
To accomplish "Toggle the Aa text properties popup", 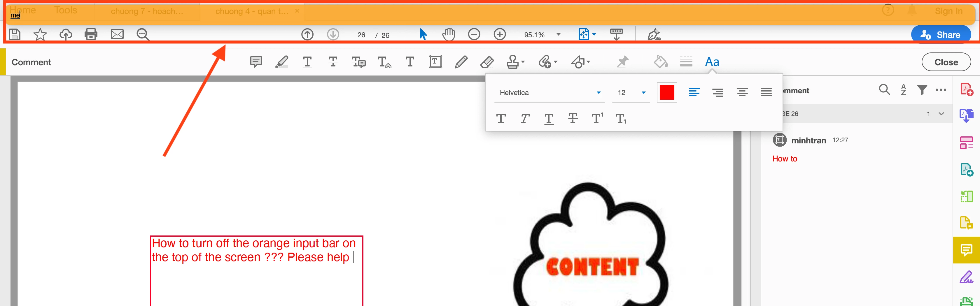I will coord(712,61).
